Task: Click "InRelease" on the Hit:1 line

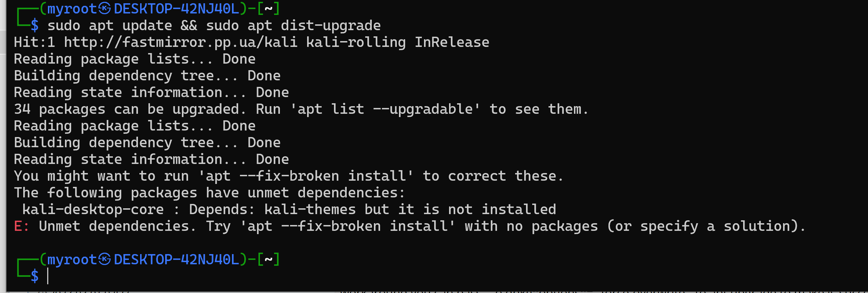Action: pyautogui.click(x=452, y=42)
